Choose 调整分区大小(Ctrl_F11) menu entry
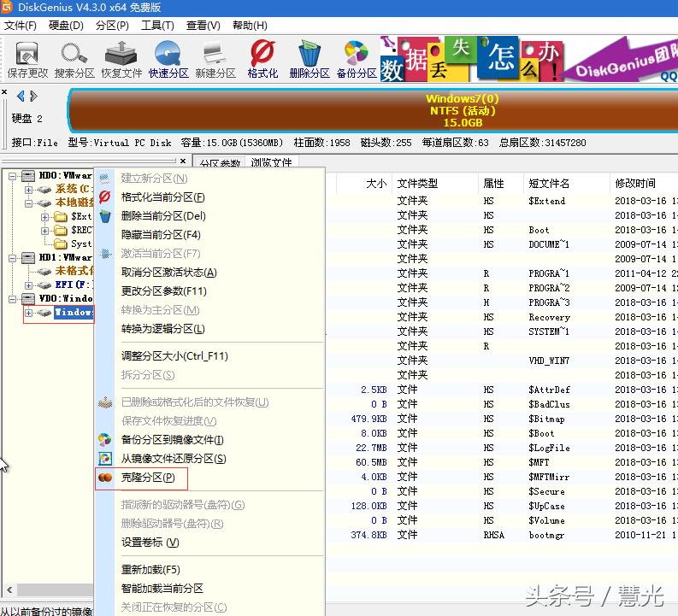 pyautogui.click(x=174, y=356)
